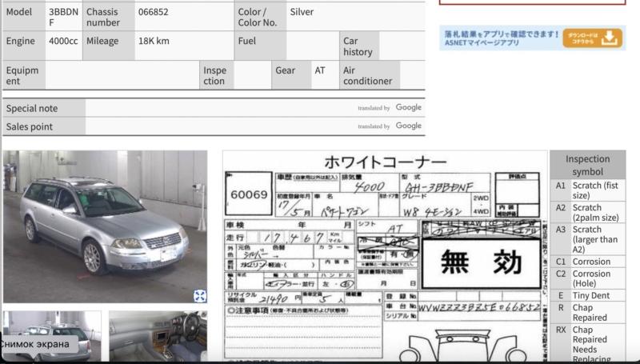Click the Inspection symbol table header
This screenshot has height=364, width=640.
587,165
